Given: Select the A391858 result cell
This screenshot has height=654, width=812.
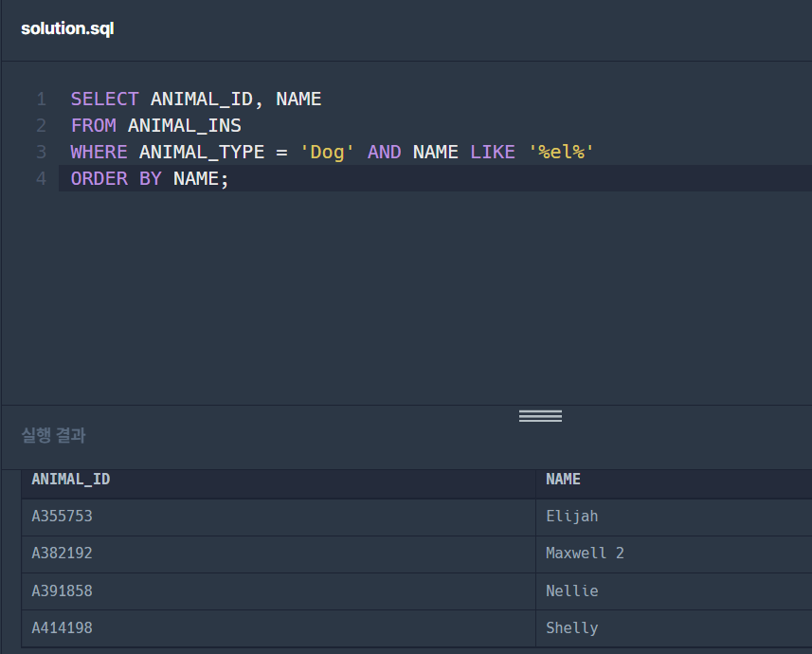Looking at the screenshot, I should pyautogui.click(x=279, y=591).
